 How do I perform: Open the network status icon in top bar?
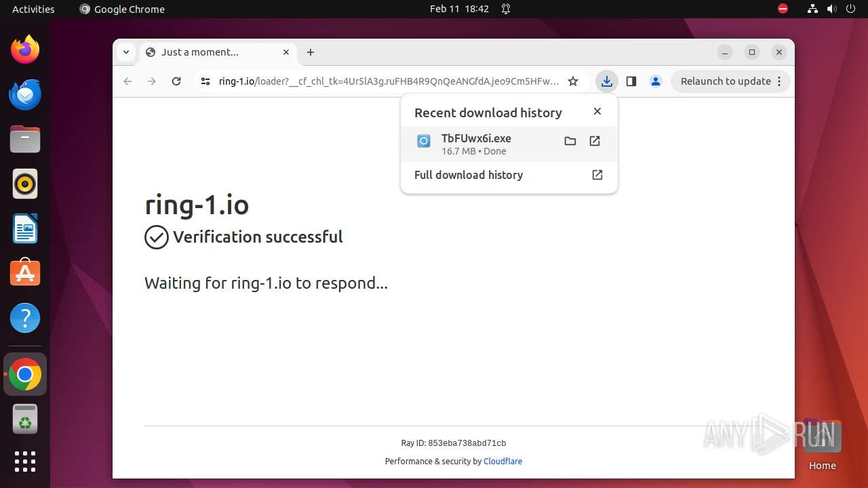(813, 9)
